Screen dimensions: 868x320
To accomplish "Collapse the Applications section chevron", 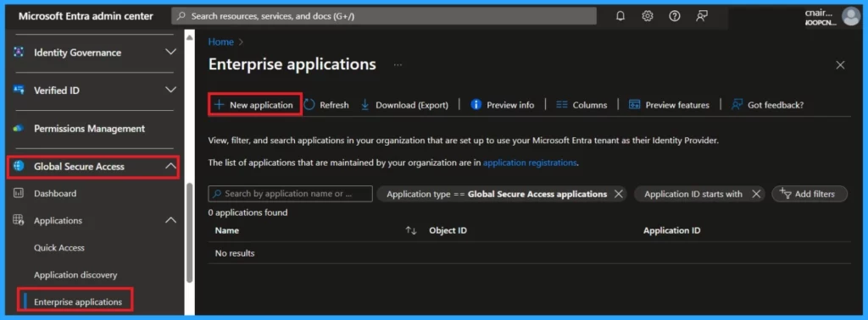I will click(x=171, y=220).
